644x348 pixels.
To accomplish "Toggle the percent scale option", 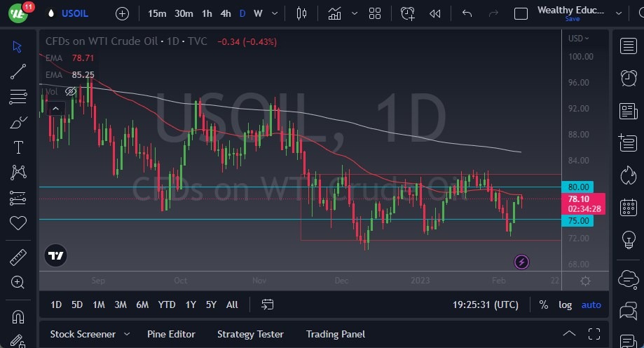I will [544, 304].
